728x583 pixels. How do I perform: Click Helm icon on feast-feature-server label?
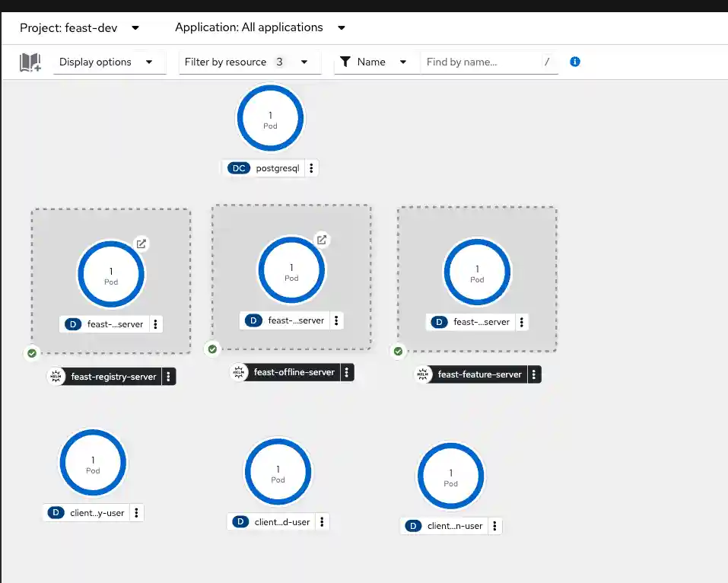(423, 374)
